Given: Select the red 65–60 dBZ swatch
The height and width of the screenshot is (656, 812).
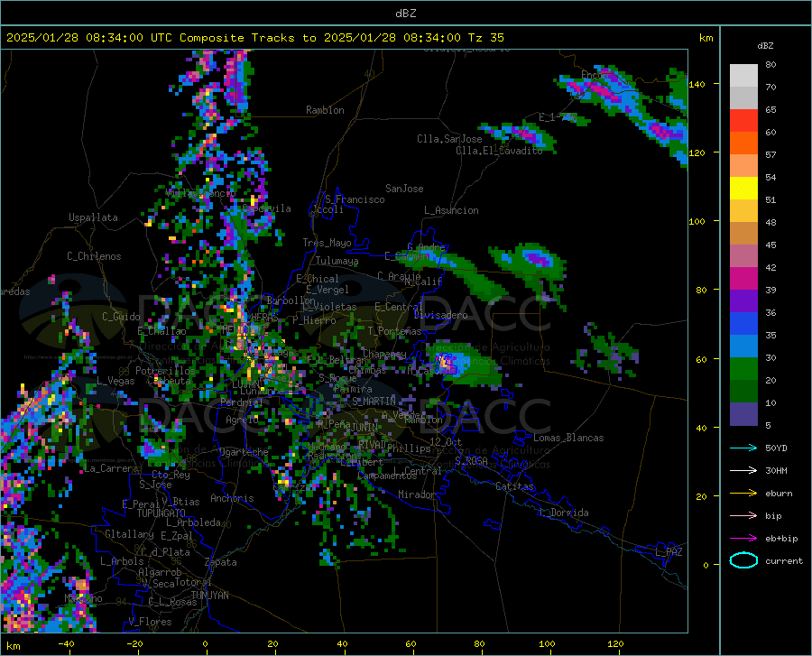Looking at the screenshot, I should pyautogui.click(x=743, y=121).
